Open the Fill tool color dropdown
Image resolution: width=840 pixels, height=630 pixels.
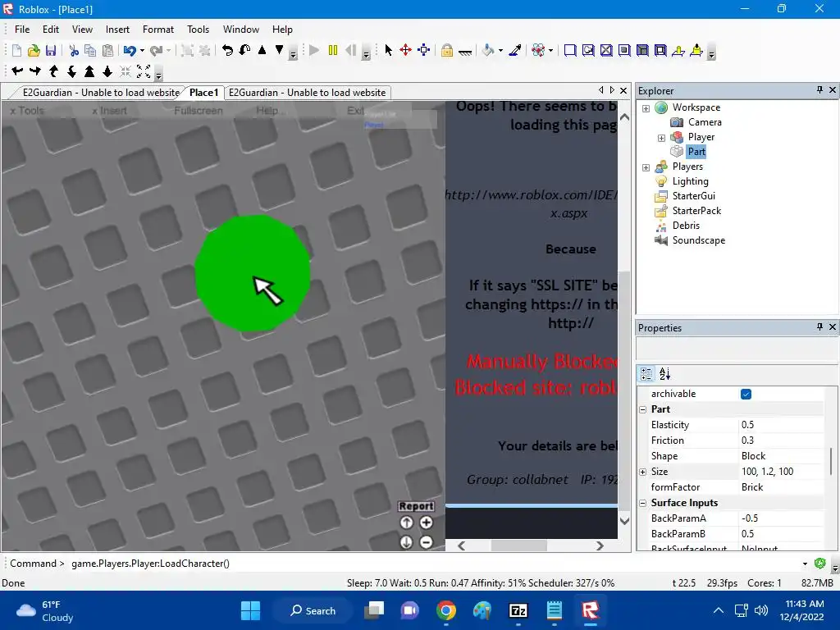[x=501, y=51]
